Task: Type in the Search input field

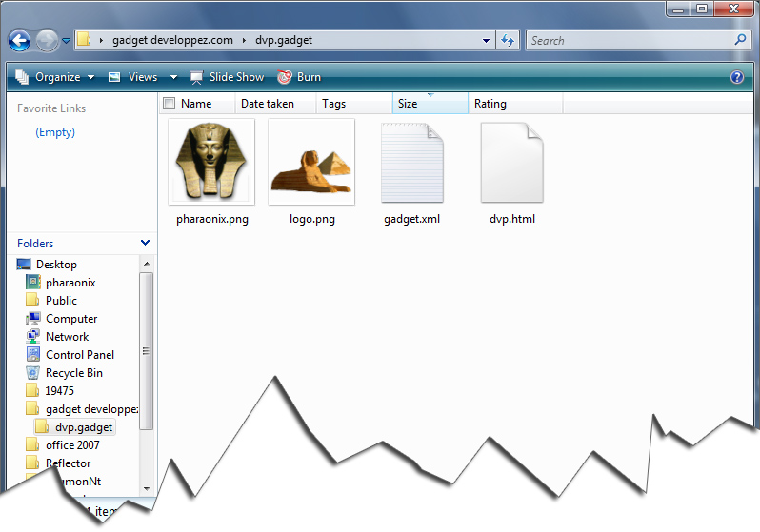Action: point(629,41)
